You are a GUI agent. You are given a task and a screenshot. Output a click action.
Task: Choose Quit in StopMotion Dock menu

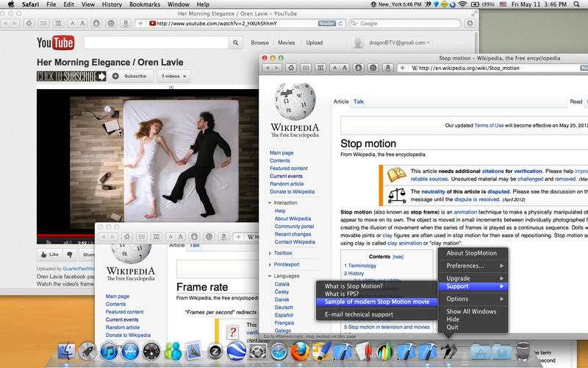(473, 327)
